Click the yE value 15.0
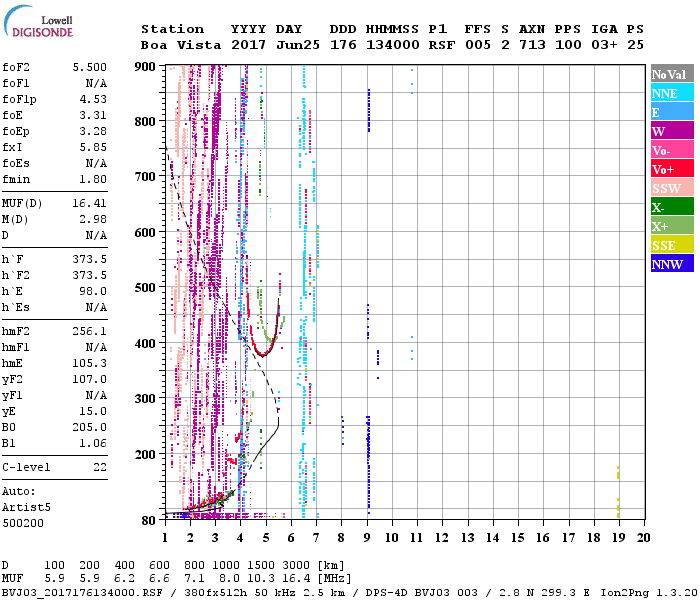 click(93, 411)
